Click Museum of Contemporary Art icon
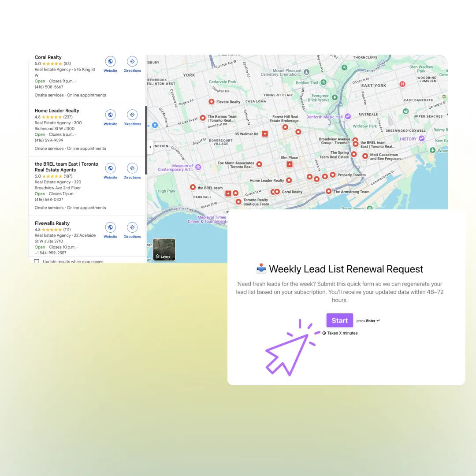This screenshot has height=476, width=476. 198,167
